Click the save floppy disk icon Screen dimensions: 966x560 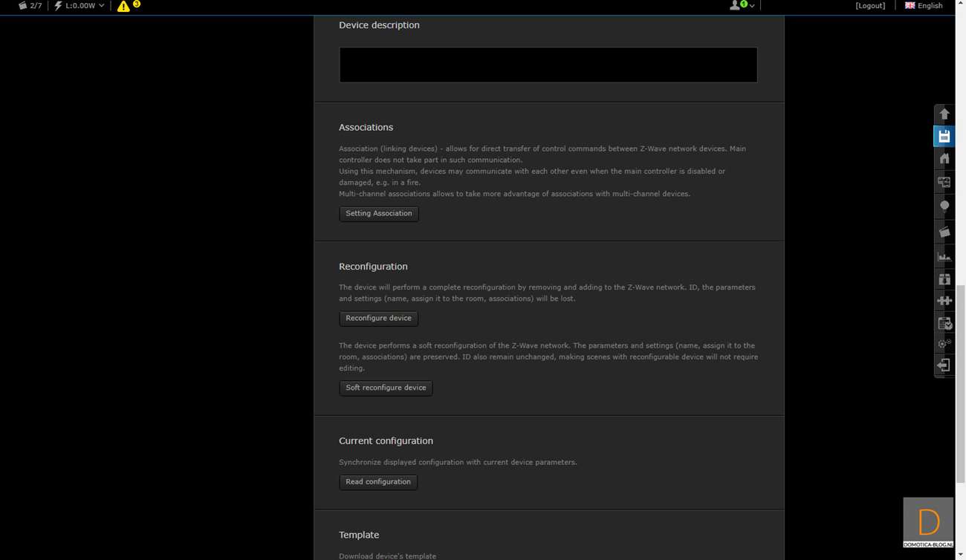pyautogui.click(x=944, y=136)
